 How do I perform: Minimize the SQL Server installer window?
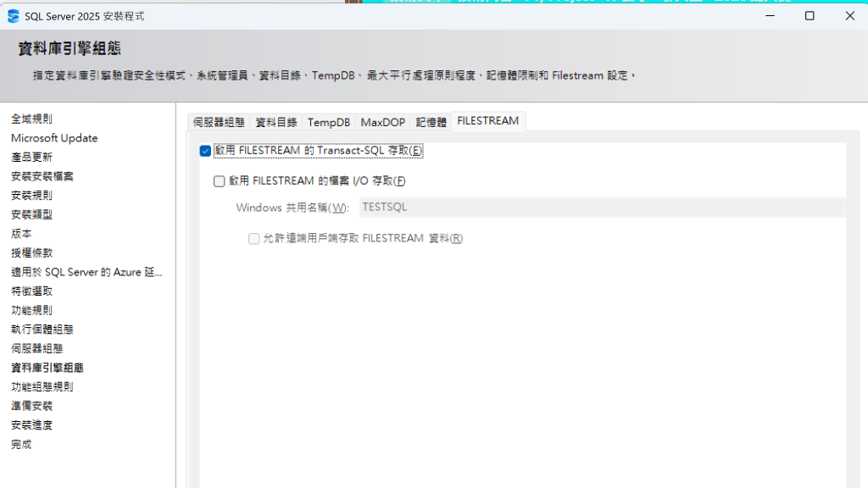click(x=770, y=16)
